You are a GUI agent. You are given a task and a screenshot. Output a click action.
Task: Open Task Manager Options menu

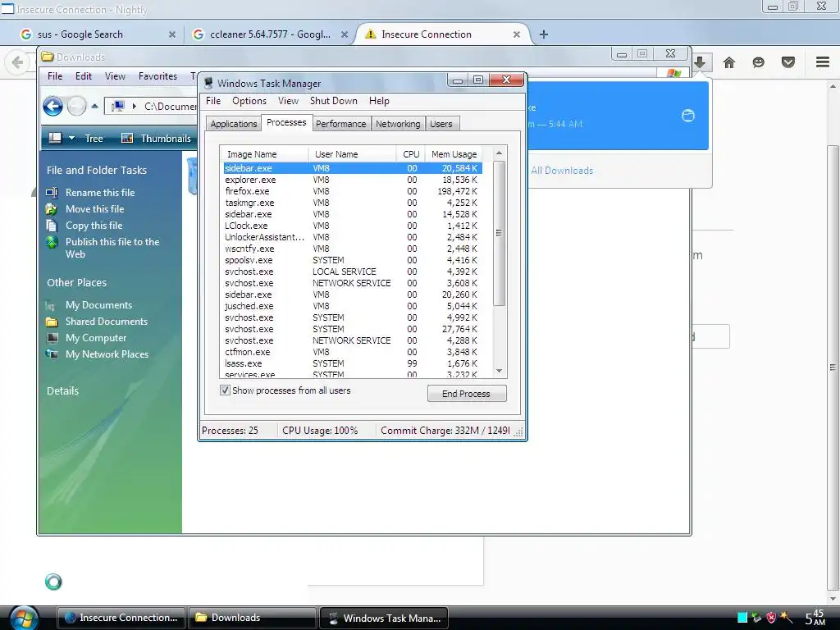click(249, 101)
